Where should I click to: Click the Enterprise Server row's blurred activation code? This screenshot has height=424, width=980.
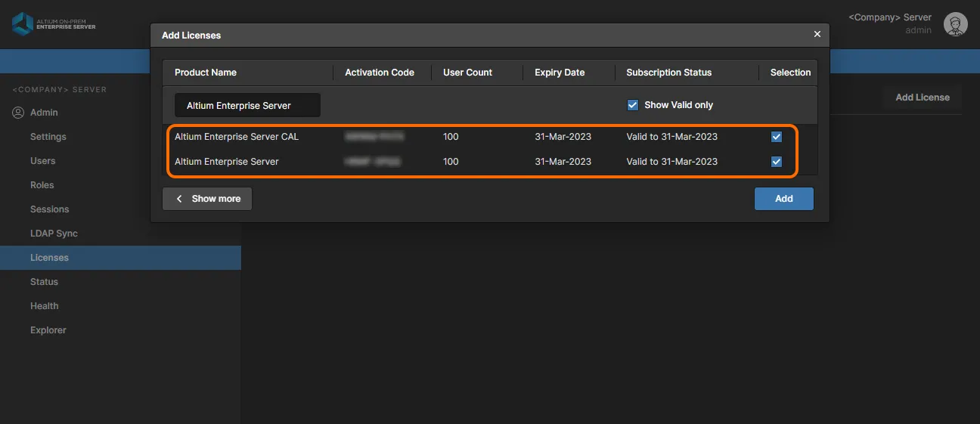tap(372, 162)
